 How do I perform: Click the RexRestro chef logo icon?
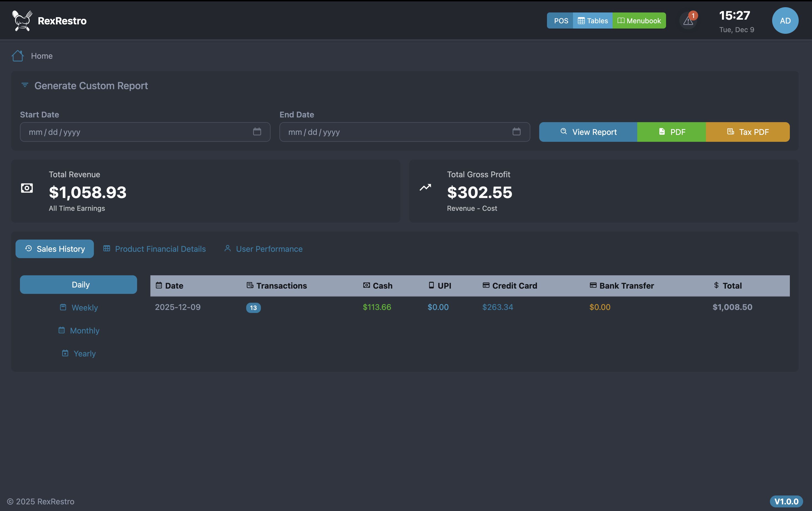click(22, 20)
